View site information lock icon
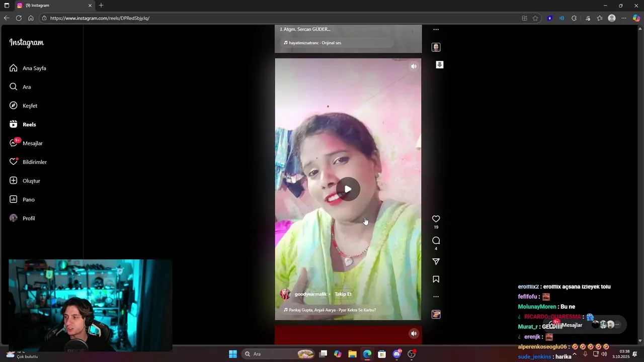The height and width of the screenshot is (362, 644). 44,18
